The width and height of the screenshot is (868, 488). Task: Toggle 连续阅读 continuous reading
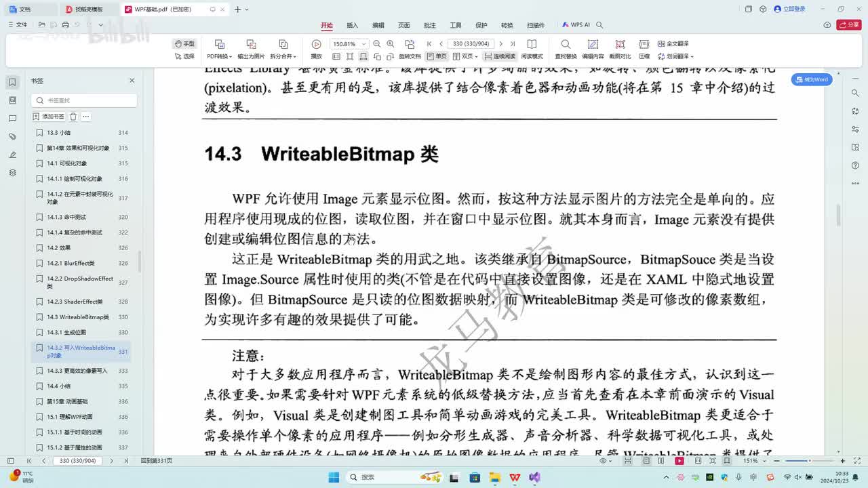click(x=500, y=56)
